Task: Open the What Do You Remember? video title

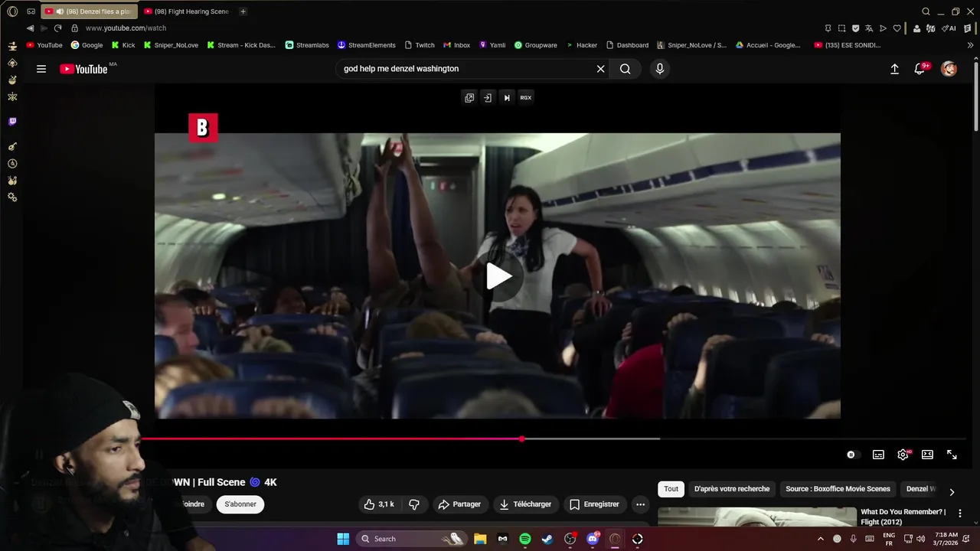Action: [903, 517]
